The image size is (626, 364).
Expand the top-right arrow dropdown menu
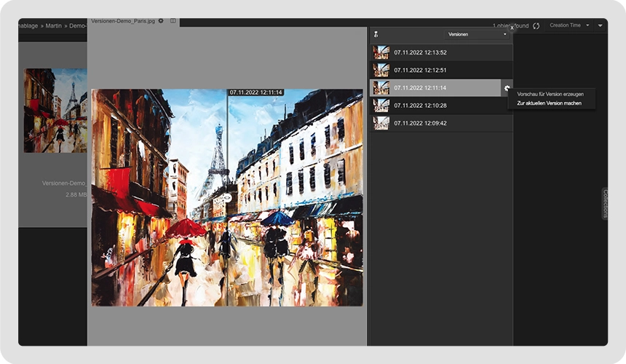(600, 25)
